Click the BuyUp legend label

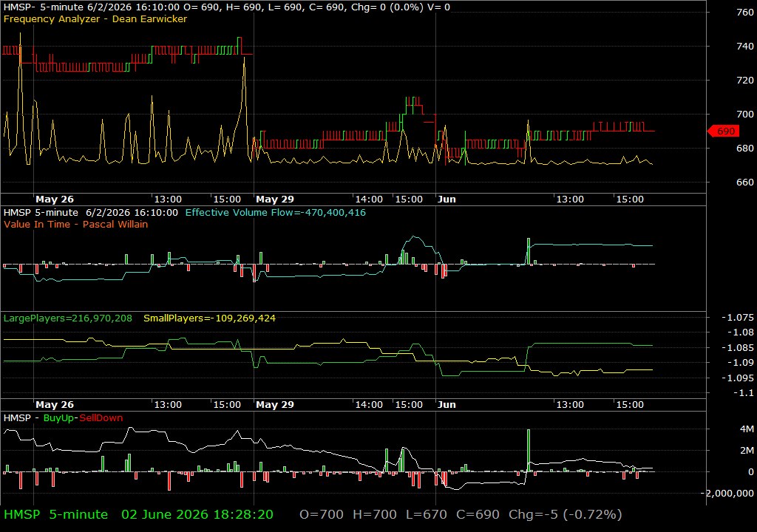click(58, 418)
